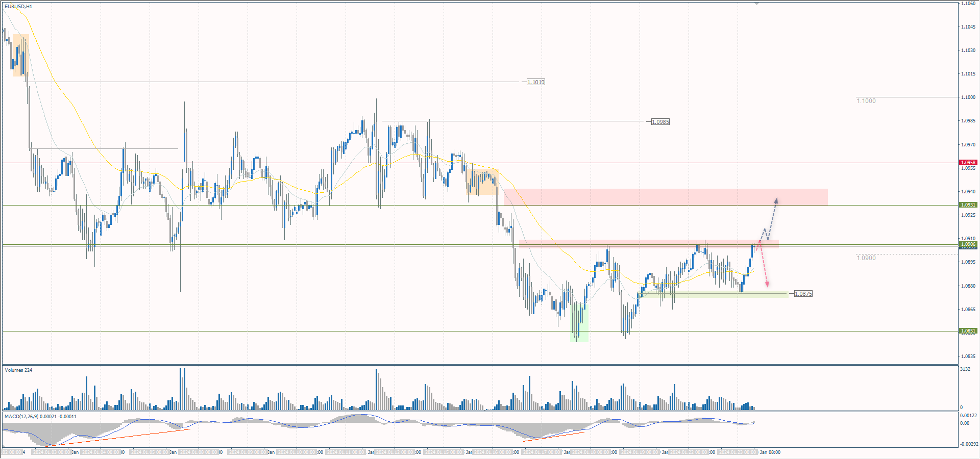
Task: Click the 1.0880 value on price scale
Action: point(968,286)
